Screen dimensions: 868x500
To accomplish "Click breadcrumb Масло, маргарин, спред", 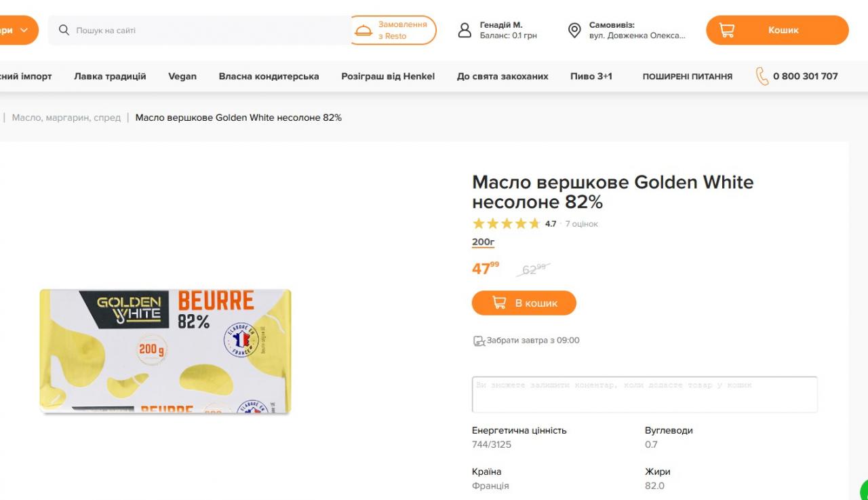I will (66, 117).
